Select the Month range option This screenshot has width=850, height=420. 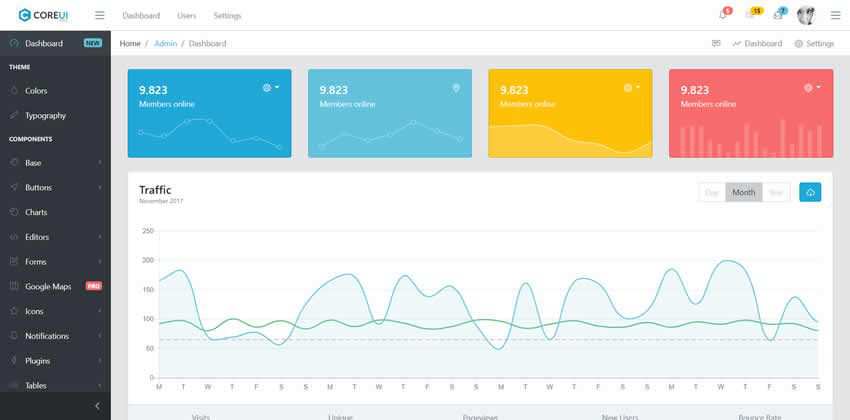[x=743, y=192]
